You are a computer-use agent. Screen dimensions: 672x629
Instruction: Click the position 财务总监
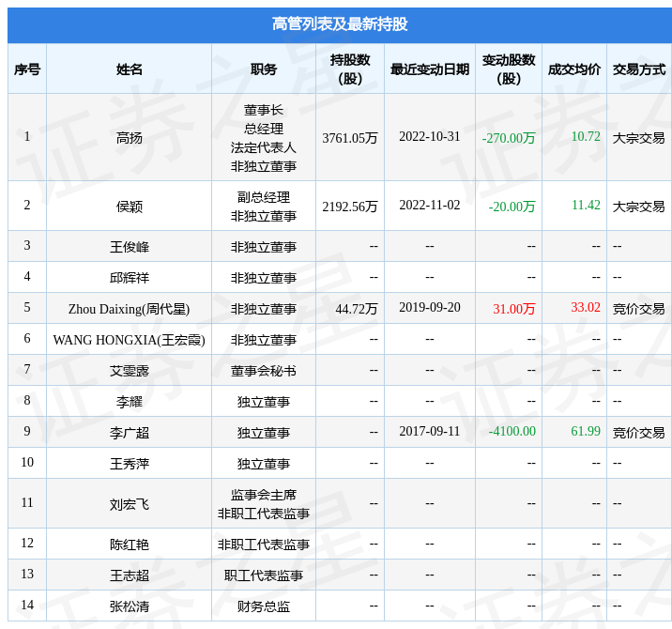click(264, 606)
